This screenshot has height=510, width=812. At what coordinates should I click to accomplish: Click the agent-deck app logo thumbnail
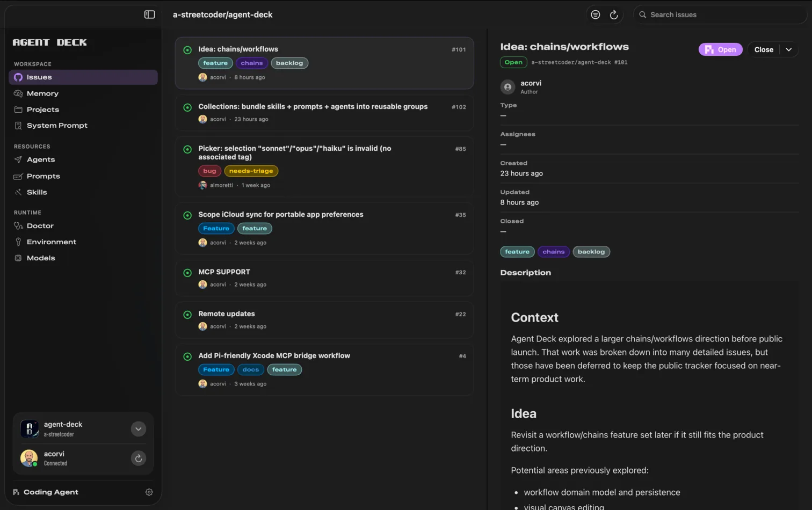pyautogui.click(x=30, y=429)
